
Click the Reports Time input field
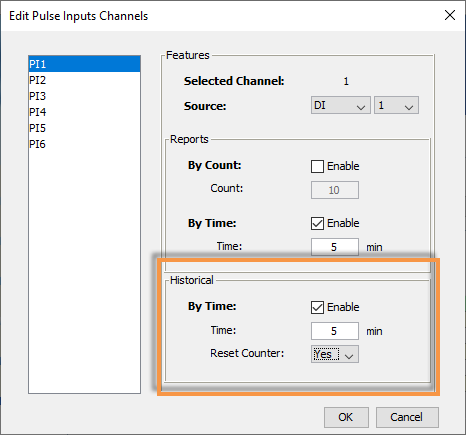(x=335, y=247)
